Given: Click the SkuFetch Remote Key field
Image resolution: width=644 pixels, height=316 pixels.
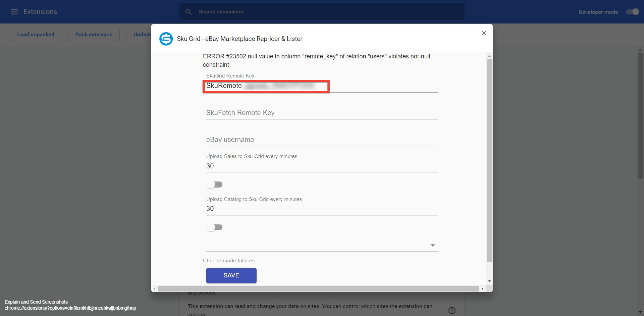Looking at the screenshot, I should point(322,113).
